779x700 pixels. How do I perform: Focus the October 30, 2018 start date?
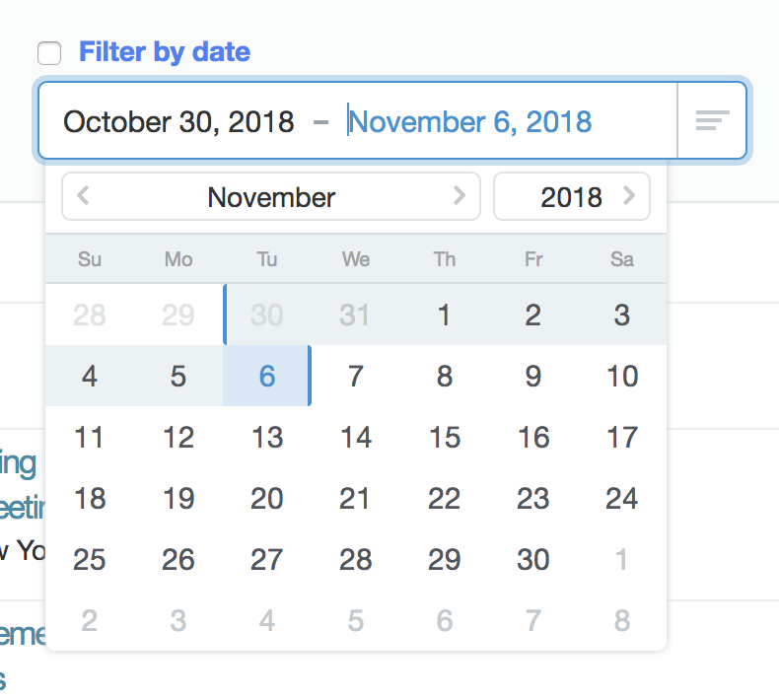click(178, 121)
